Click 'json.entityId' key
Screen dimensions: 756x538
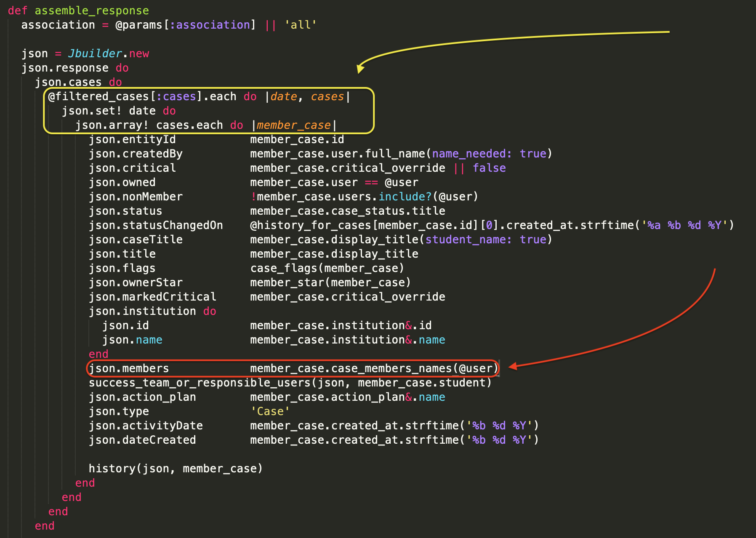click(132, 139)
